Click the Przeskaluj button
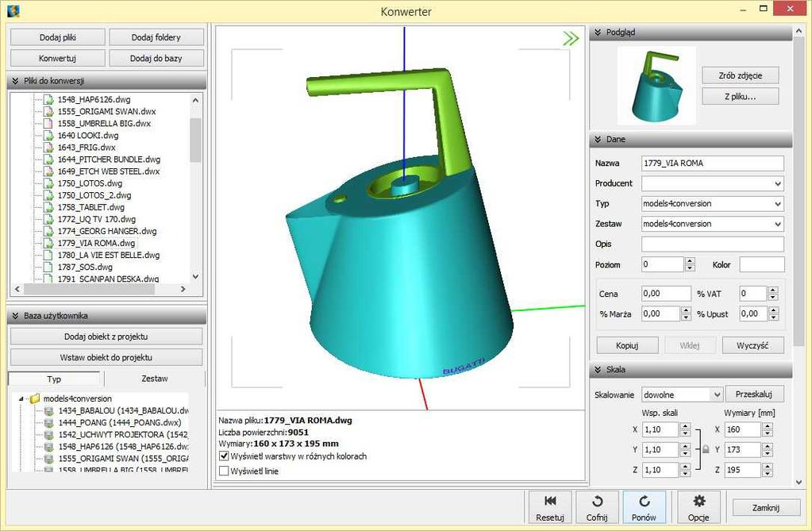This screenshot has height=531, width=812. (x=754, y=394)
